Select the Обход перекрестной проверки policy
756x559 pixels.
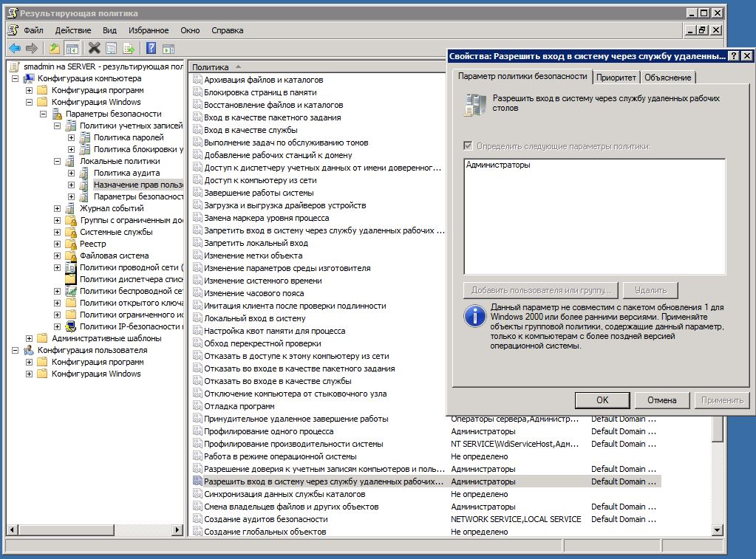262,343
